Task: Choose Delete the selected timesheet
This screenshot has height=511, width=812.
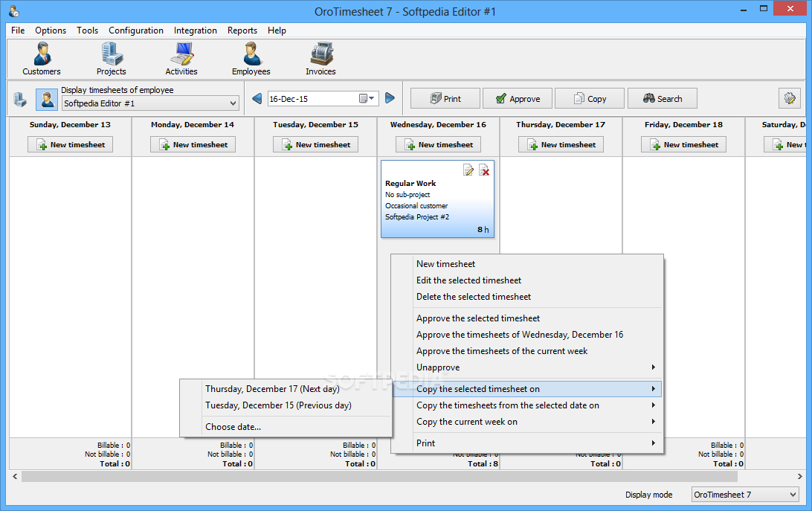Action: pyautogui.click(x=527, y=297)
